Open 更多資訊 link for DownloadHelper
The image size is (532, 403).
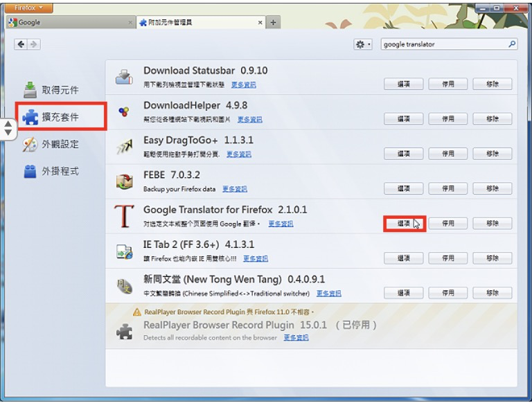click(249, 119)
